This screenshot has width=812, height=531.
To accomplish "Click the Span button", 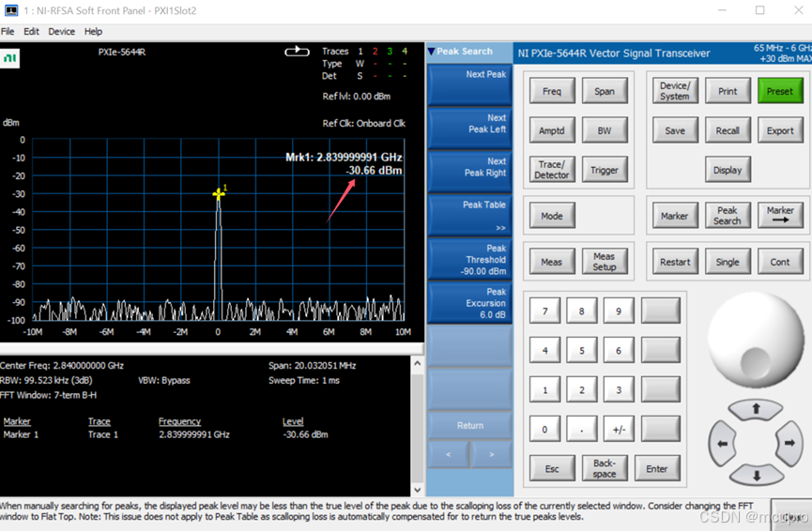I will [x=605, y=91].
